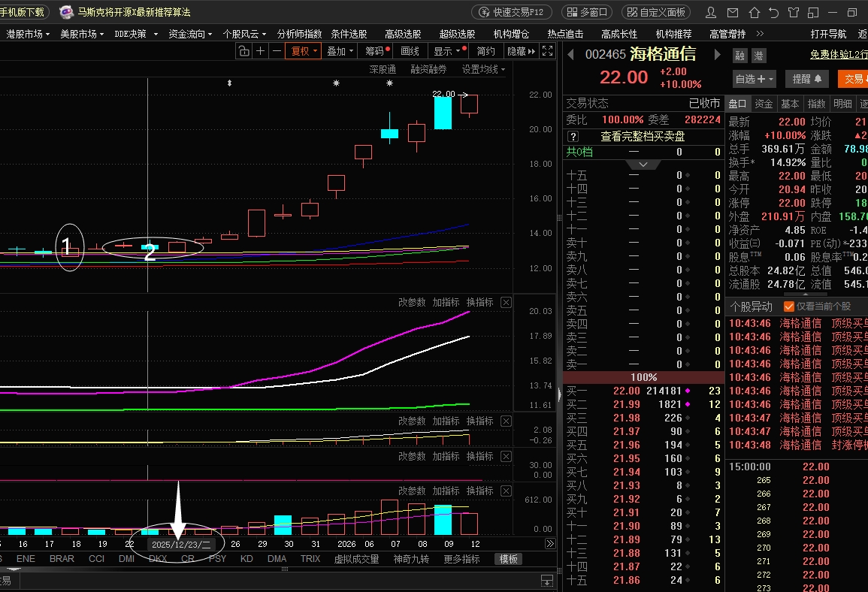Click 提醒 alert button
The width and height of the screenshot is (868, 592).
(x=807, y=79)
